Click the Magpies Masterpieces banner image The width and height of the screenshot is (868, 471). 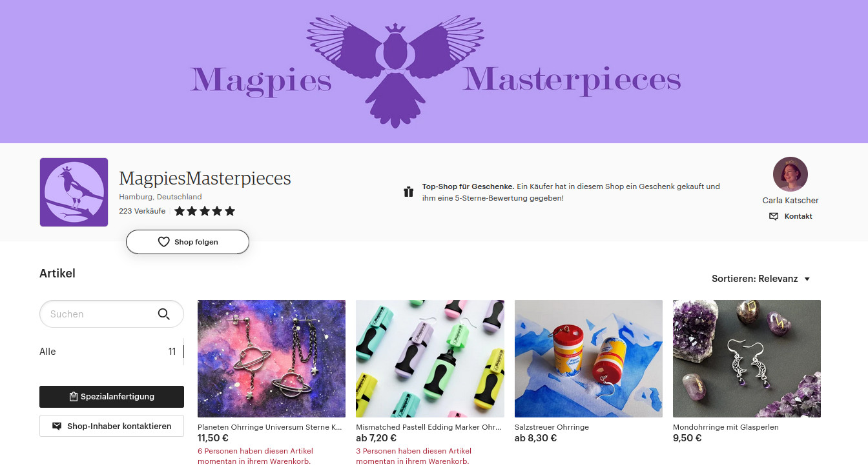(434, 72)
